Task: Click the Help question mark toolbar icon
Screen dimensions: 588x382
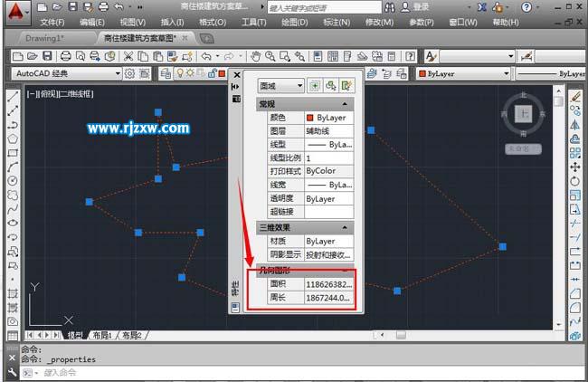Action: pyautogui.click(x=410, y=56)
